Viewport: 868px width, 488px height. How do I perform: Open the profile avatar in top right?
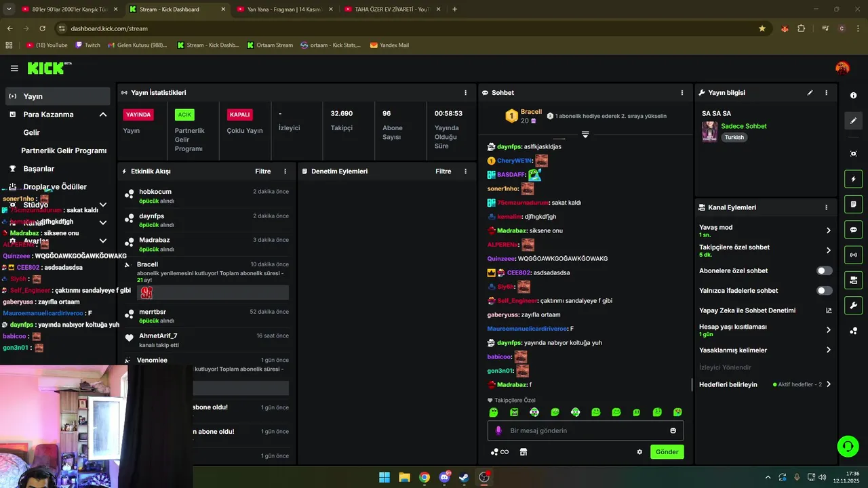842,68
